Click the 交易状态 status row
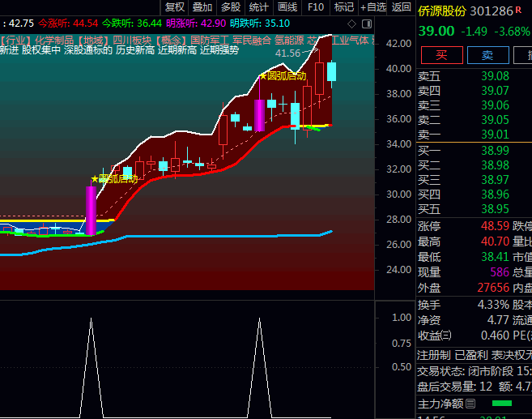 tap(474, 371)
